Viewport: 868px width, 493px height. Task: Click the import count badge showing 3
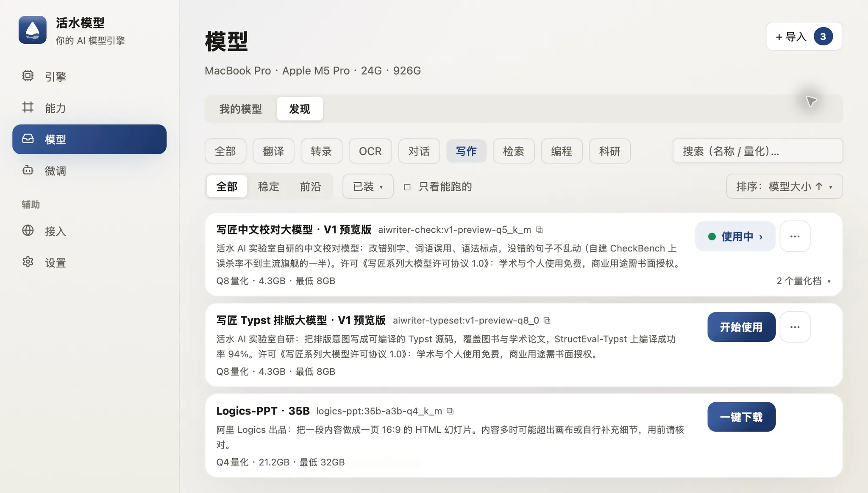point(823,36)
